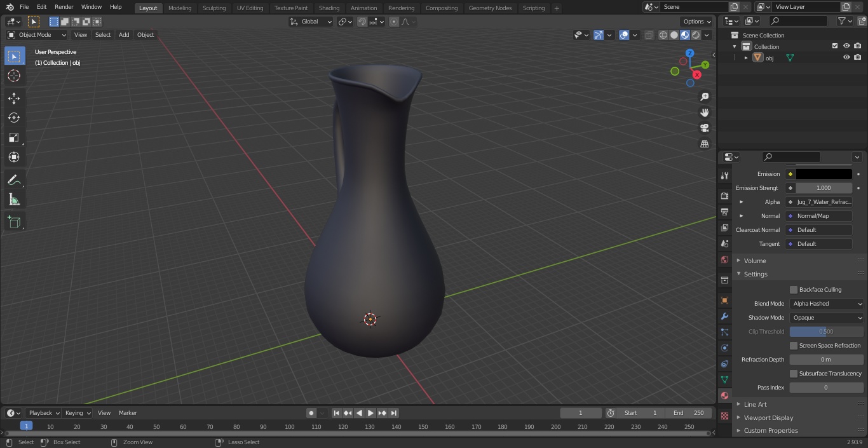This screenshot has width=868, height=448.
Task: Open the Texture properties checker tab
Action: 724,416
